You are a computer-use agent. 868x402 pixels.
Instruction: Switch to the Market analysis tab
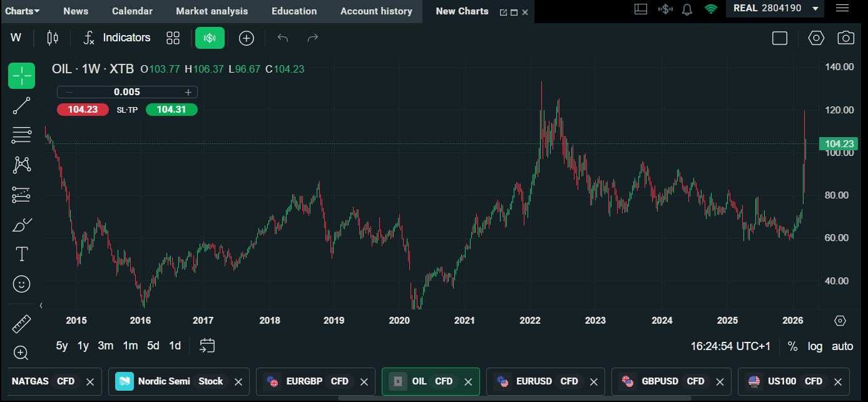(x=212, y=11)
